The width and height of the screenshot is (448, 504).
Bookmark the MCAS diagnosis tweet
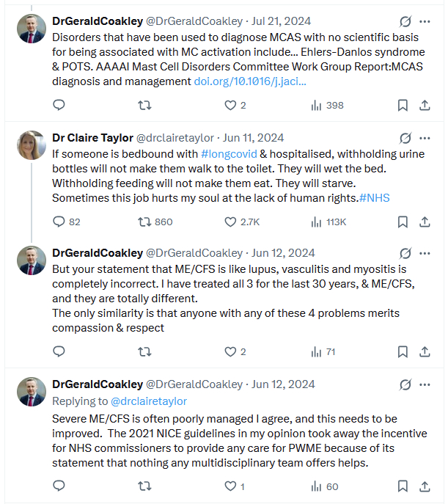[403, 106]
